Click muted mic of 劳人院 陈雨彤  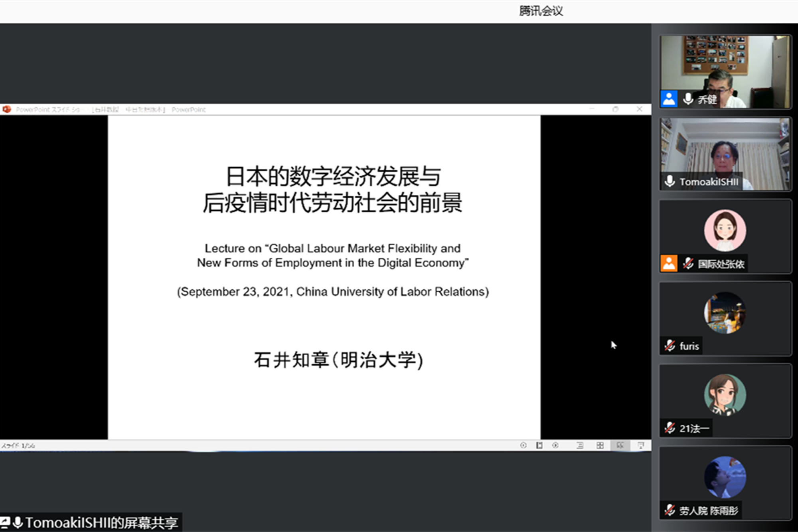click(x=670, y=510)
